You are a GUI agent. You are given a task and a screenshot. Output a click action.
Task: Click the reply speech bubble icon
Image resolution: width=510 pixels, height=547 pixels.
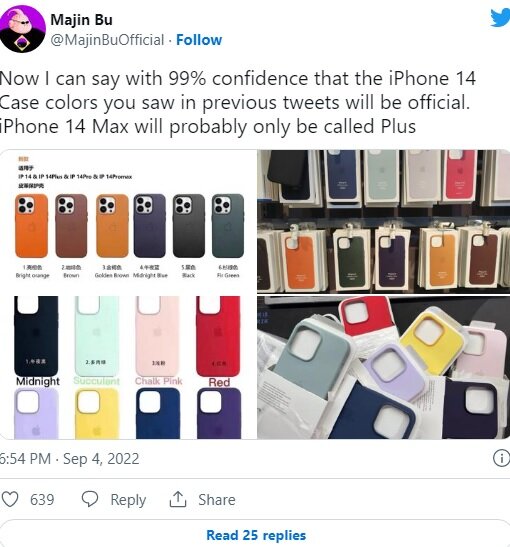(90, 499)
